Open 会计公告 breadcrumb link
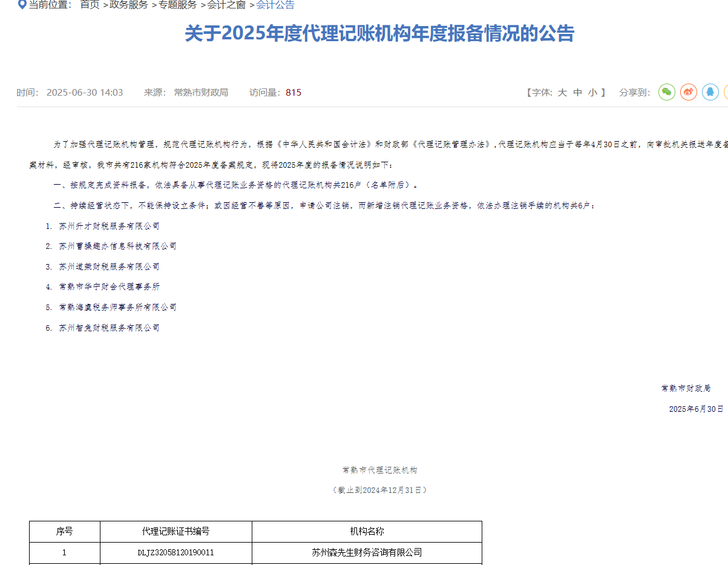The height and width of the screenshot is (565, 728). point(275,5)
